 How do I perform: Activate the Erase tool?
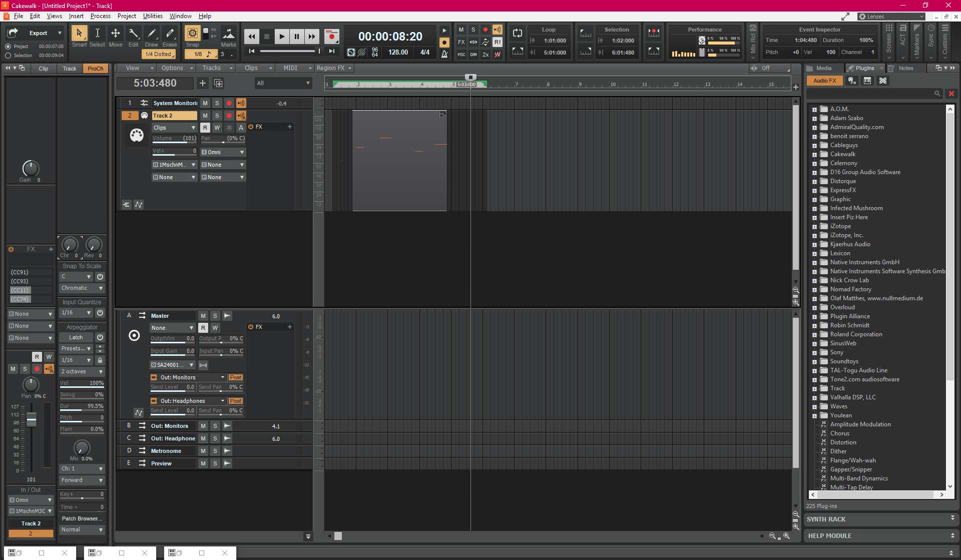click(x=170, y=33)
